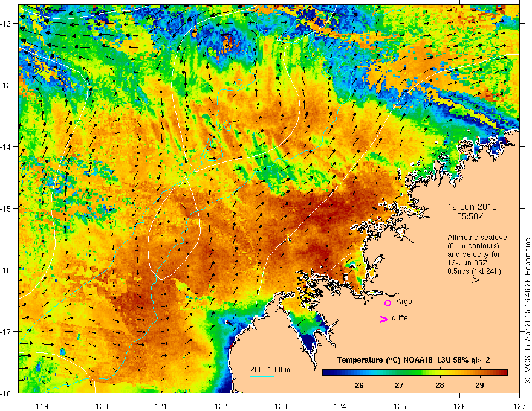
Task: Click latitude axis label -13
Action: coord(7,85)
